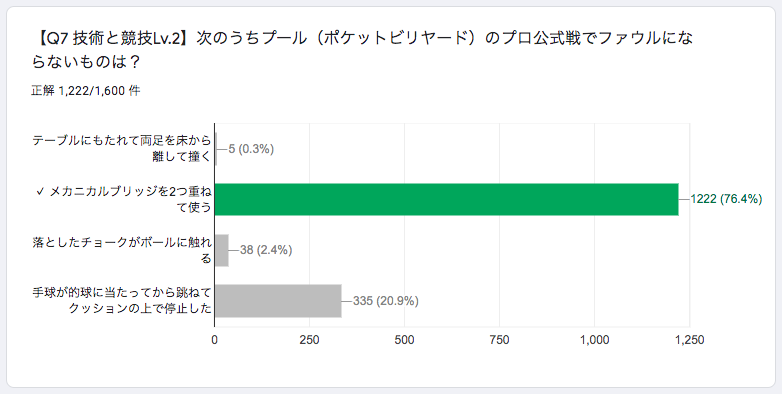Click the tiny 5 responses bar
The width and height of the screenshot is (782, 394).
216,149
